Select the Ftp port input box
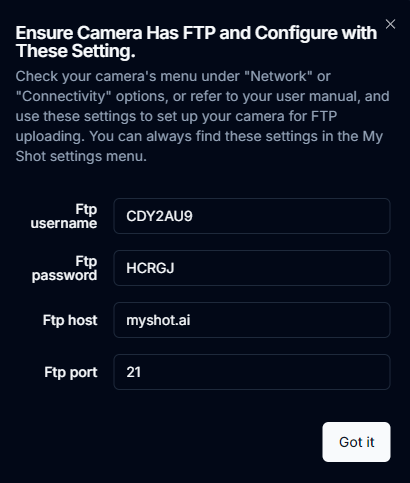Screen dimensions: 410x483 (252, 372)
